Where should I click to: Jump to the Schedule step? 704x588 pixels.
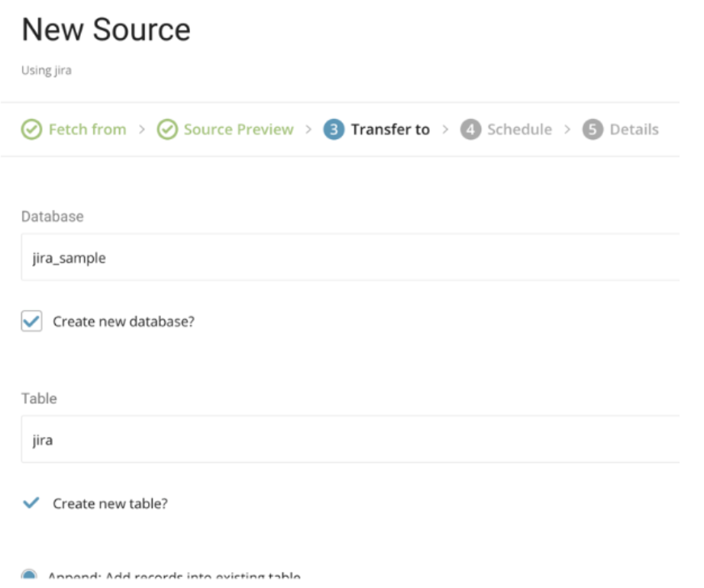[x=519, y=130]
